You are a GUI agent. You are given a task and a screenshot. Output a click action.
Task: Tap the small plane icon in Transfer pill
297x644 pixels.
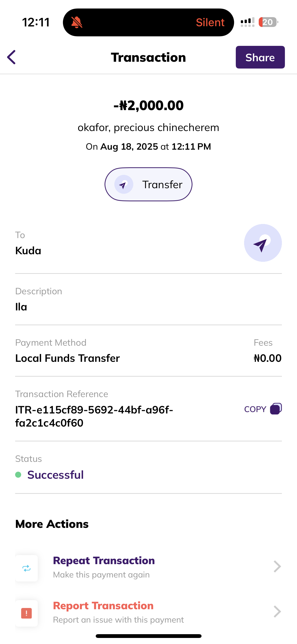click(123, 184)
